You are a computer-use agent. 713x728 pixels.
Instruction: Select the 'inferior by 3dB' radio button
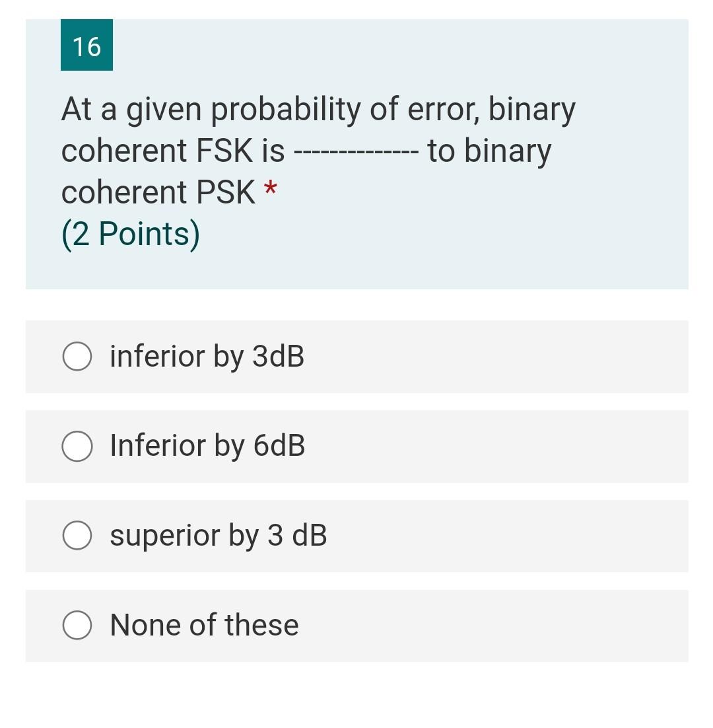coord(76,356)
